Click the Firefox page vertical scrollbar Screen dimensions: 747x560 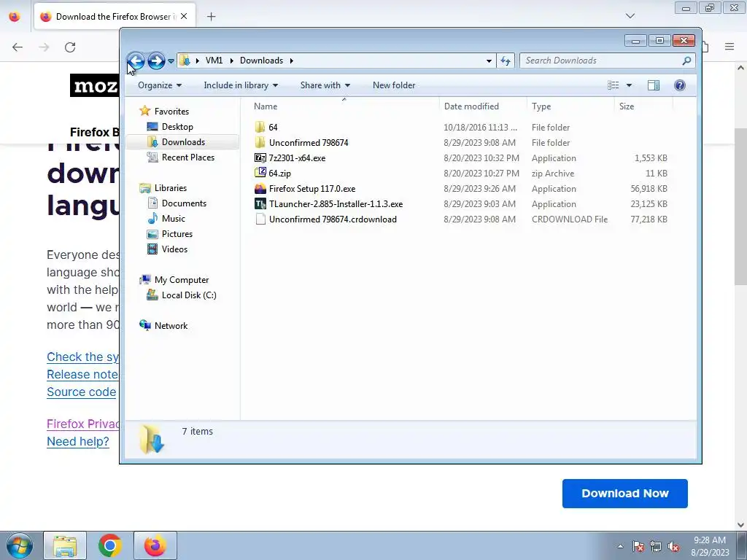point(740,207)
